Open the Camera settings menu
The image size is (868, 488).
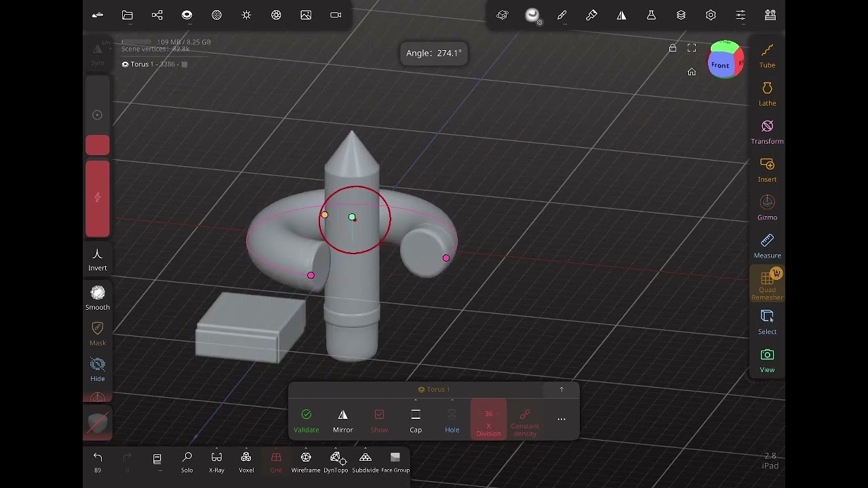336,15
